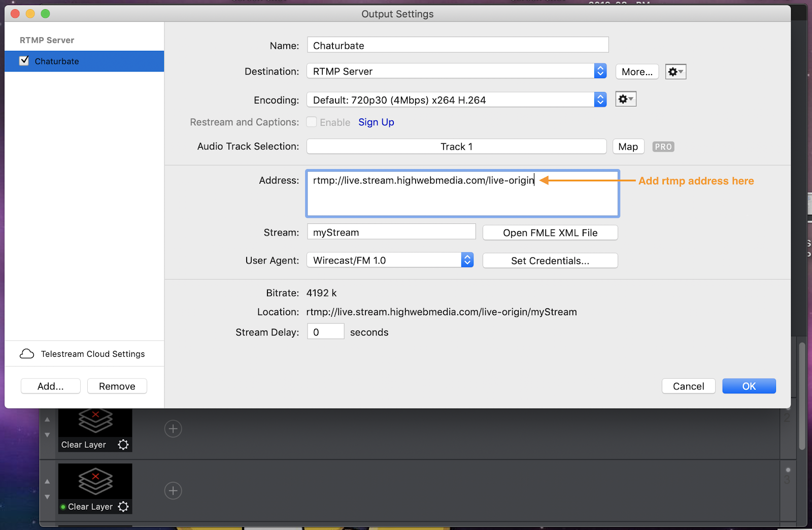
Task: Click into the Address text box
Action: 463,193
